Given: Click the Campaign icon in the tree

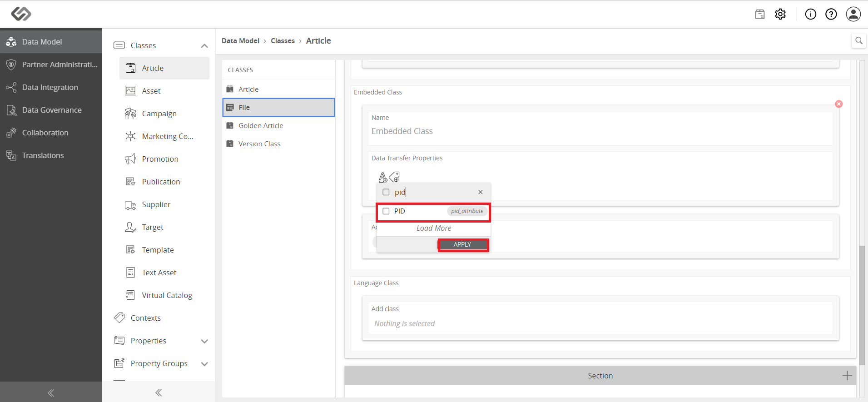Looking at the screenshot, I should click(130, 114).
